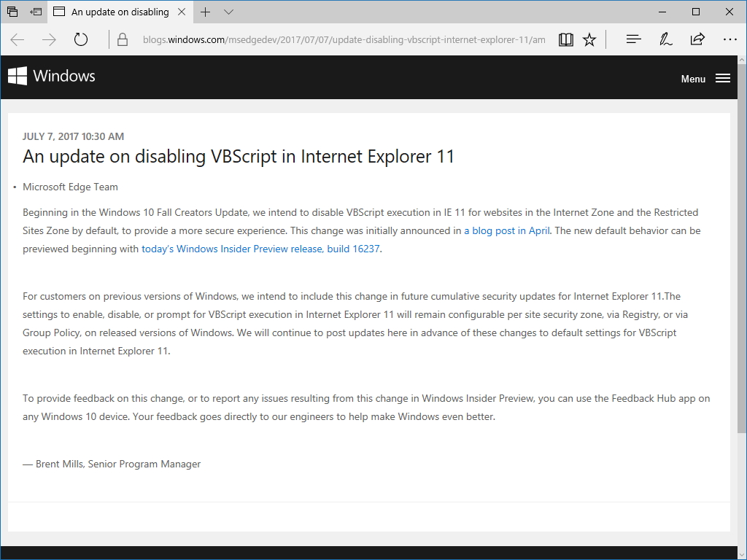Screen dimensions: 747x560
Task: Open the Windows Insider Preview build 16237 link
Action: click(x=260, y=249)
